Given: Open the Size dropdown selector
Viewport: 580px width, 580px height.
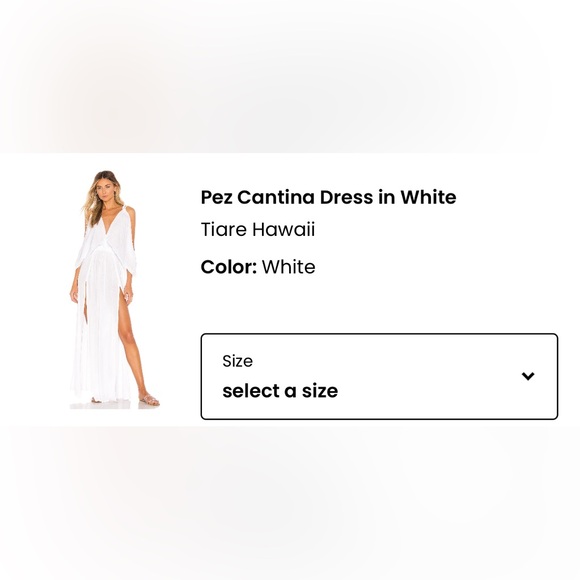Looking at the screenshot, I should click(379, 377).
